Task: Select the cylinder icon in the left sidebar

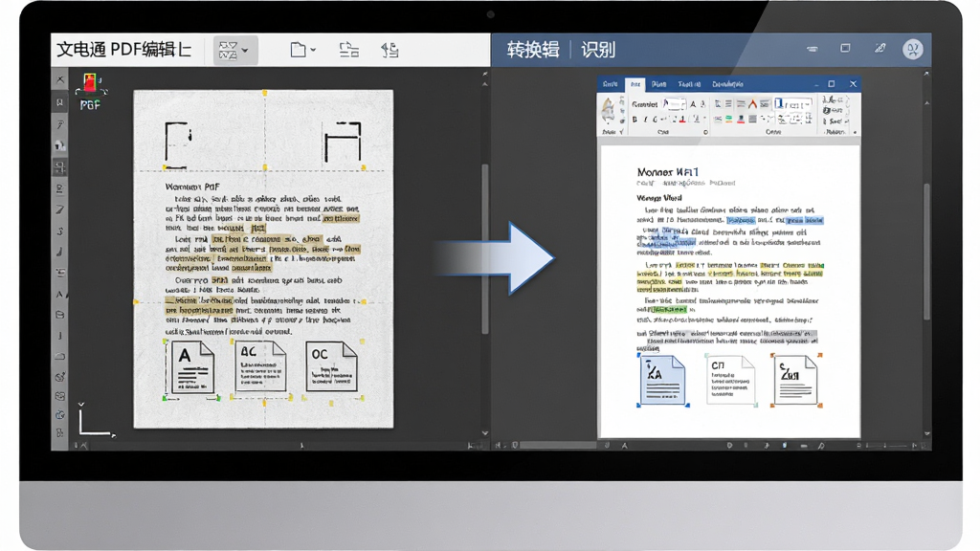Action: click(x=60, y=315)
